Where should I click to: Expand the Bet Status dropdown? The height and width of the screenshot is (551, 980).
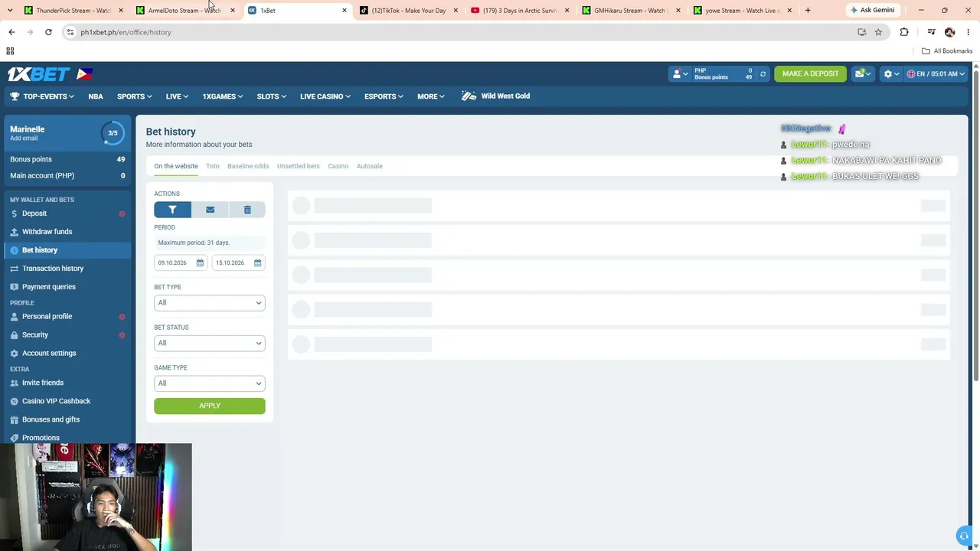coord(209,343)
